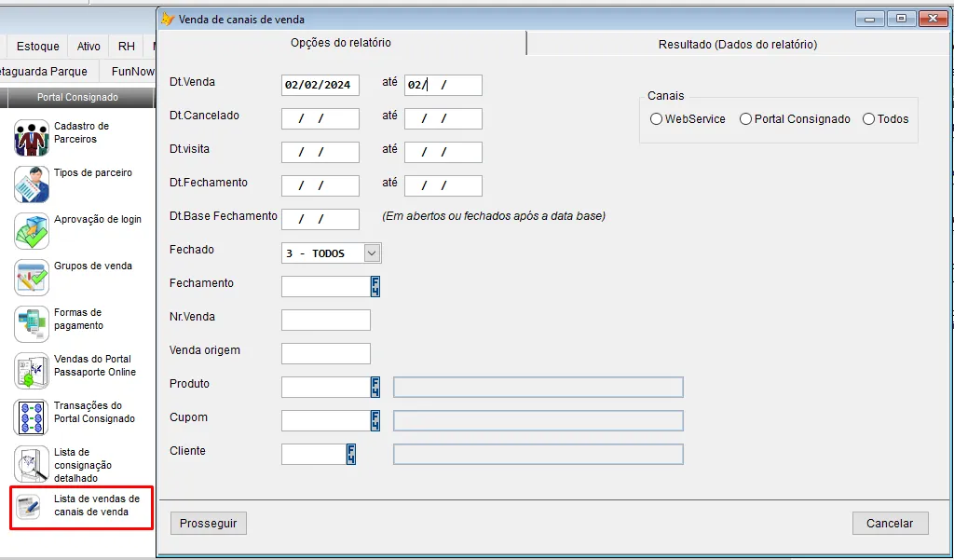Select the Grupos de venda icon
This screenshot has width=954, height=560.
coord(31,278)
